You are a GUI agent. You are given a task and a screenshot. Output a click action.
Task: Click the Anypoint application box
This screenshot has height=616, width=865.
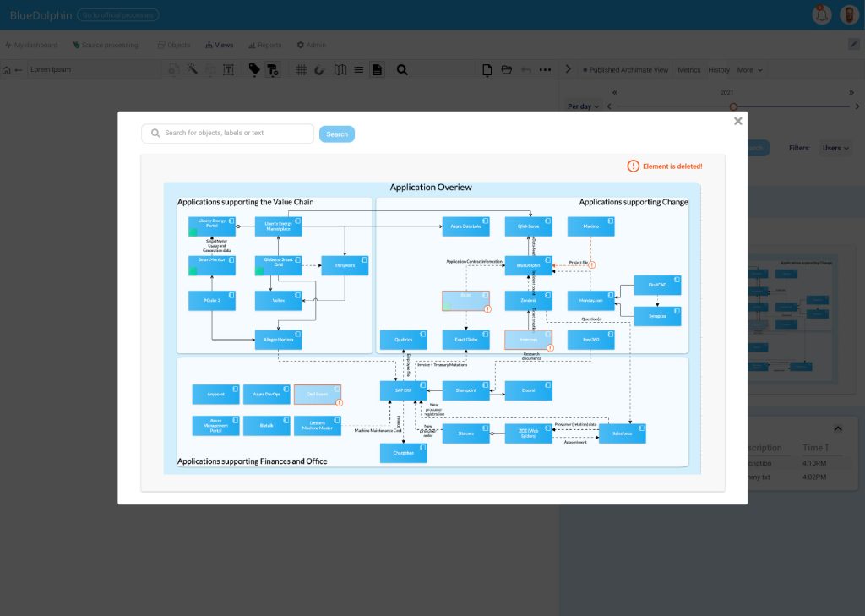(x=215, y=395)
